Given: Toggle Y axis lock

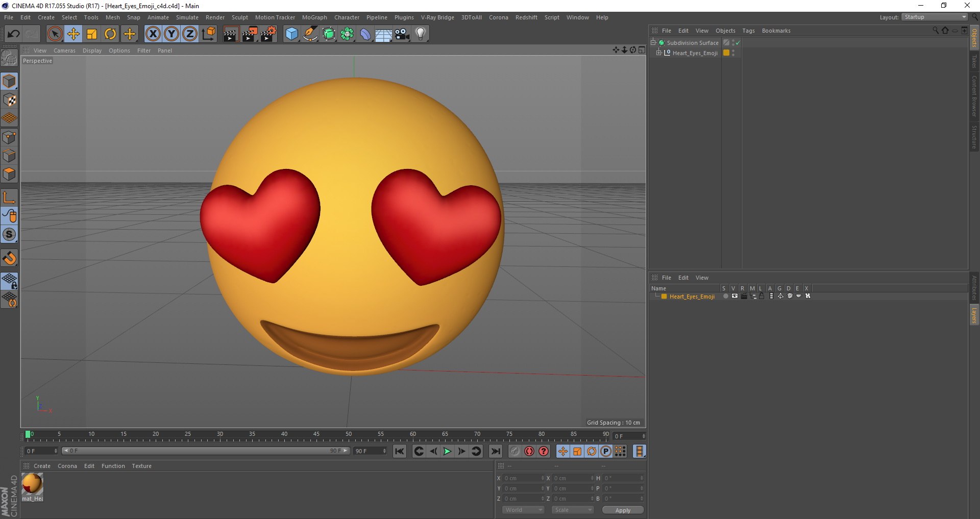Looking at the screenshot, I should (171, 34).
